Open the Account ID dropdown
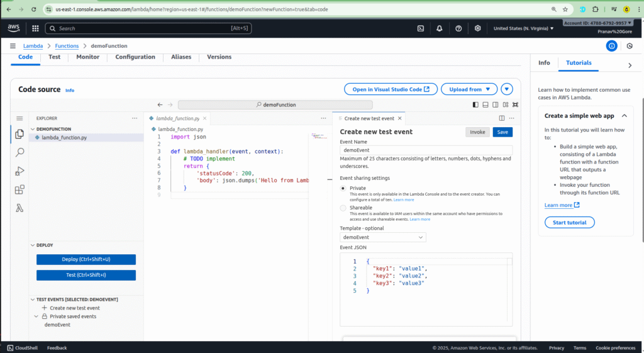The image size is (644, 353). click(x=597, y=23)
